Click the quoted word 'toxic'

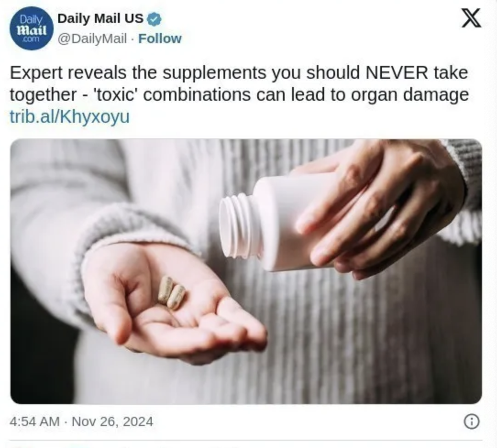pyautogui.click(x=116, y=95)
